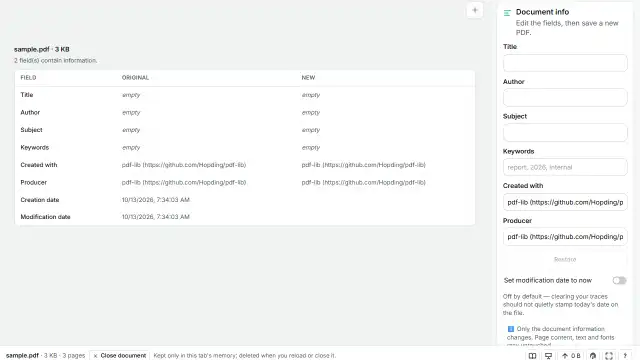
Task: Select the Modification date row label
Action: 45,217
